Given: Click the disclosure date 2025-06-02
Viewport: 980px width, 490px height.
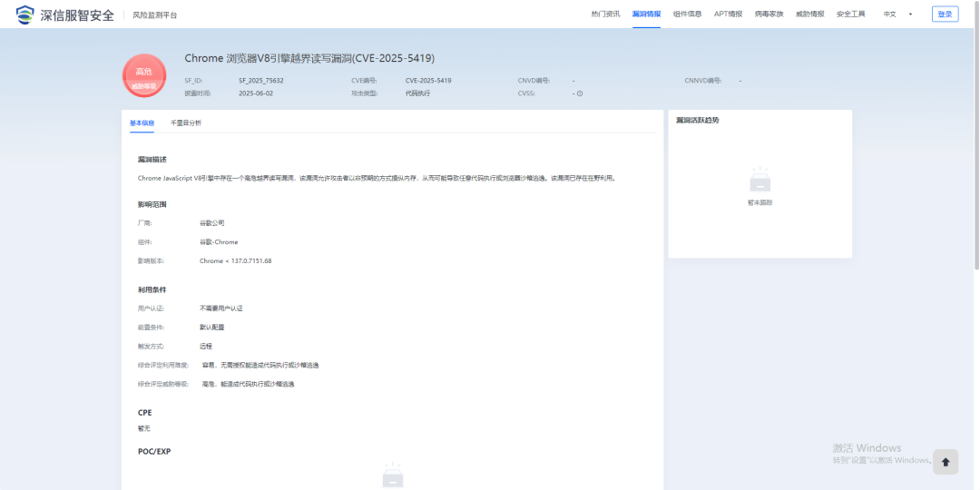Looking at the screenshot, I should click(256, 93).
